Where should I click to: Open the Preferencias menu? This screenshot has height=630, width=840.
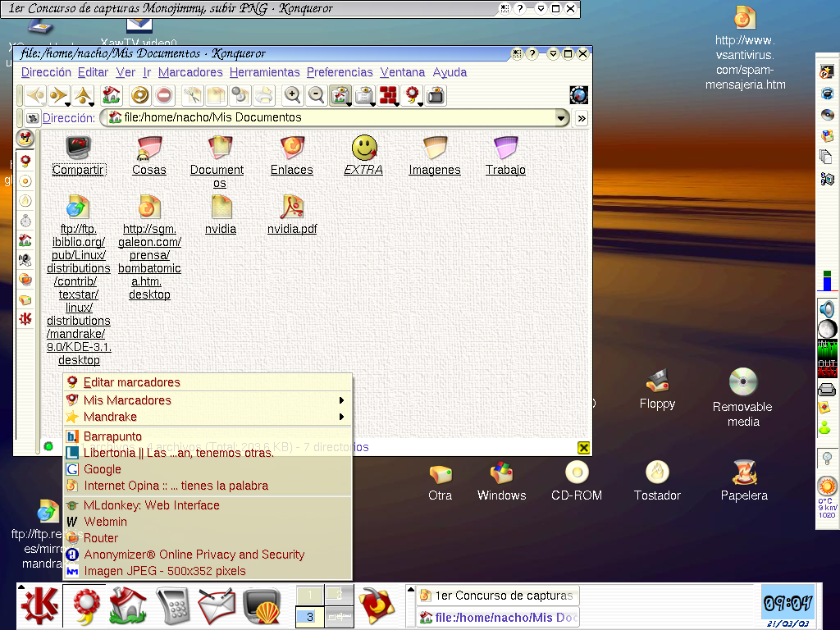(x=340, y=72)
